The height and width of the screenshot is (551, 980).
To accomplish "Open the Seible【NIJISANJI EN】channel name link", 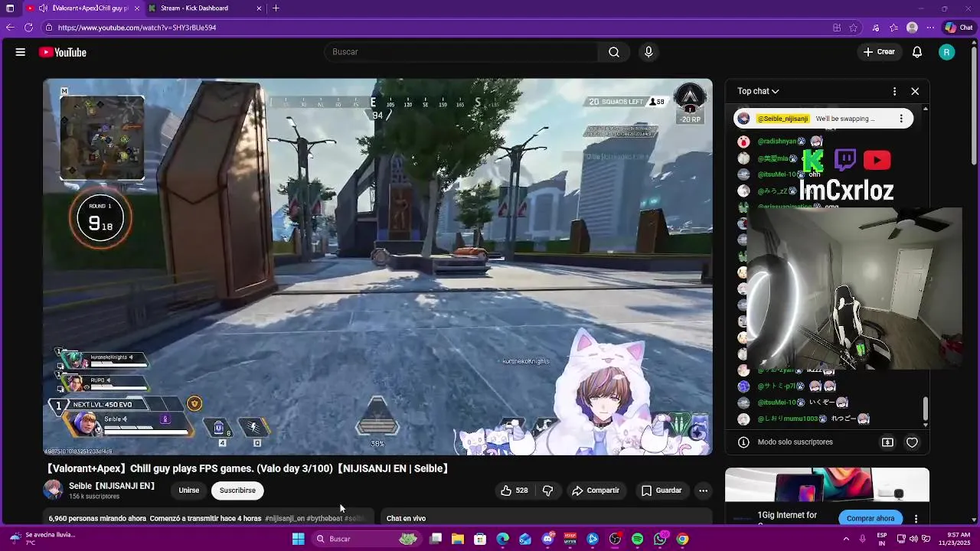I will [x=112, y=486].
